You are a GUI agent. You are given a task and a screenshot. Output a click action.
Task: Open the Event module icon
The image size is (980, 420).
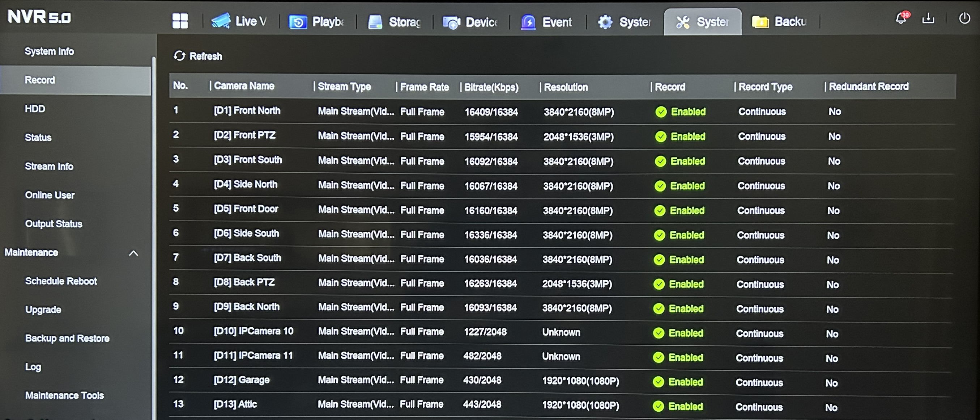click(x=528, y=22)
